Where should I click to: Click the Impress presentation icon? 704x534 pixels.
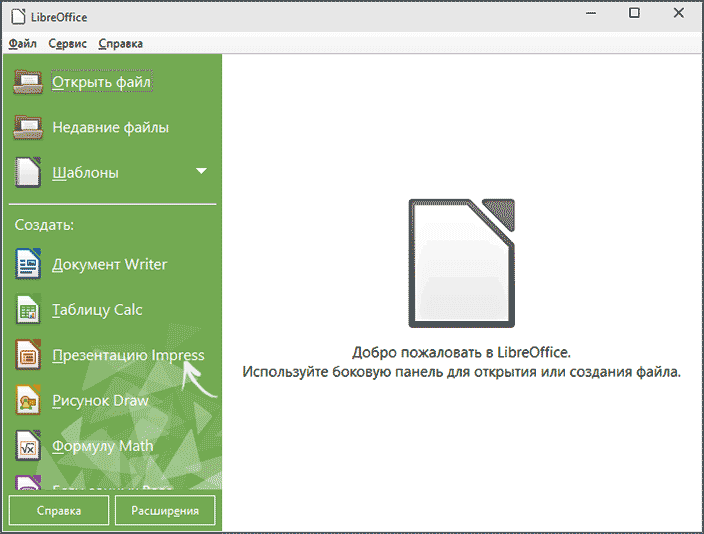click(x=28, y=355)
